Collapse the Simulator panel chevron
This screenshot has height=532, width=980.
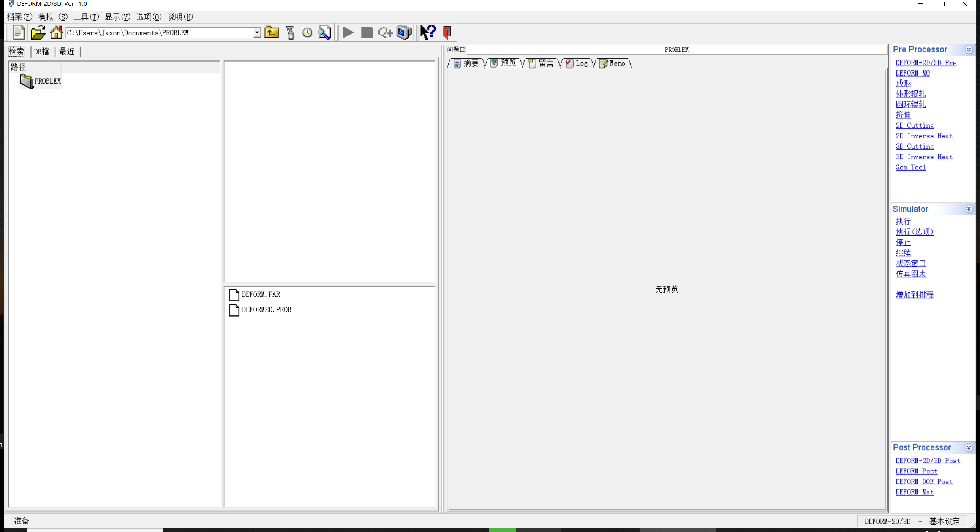(x=969, y=209)
